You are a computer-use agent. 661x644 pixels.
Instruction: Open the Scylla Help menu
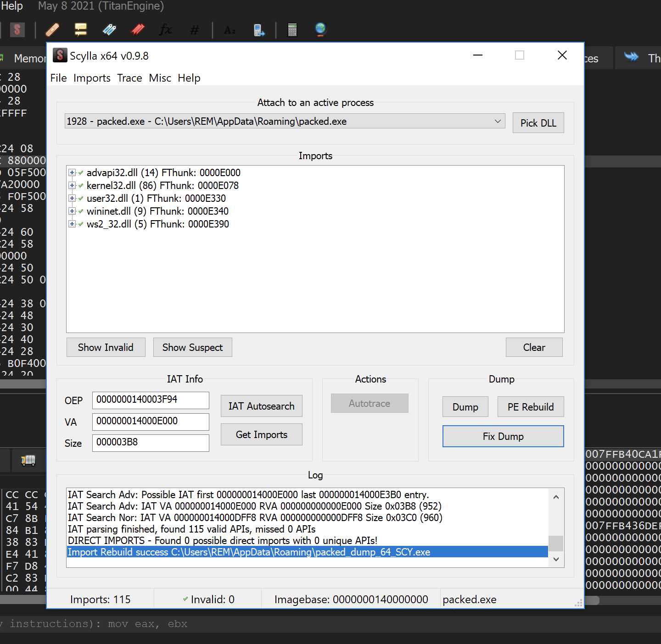point(189,78)
